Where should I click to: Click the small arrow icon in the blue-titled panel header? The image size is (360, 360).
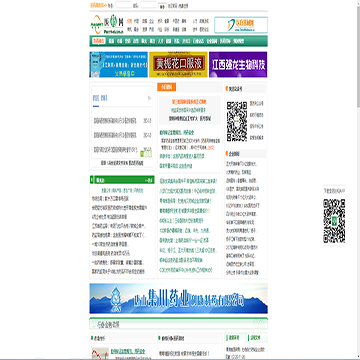coord(149,98)
